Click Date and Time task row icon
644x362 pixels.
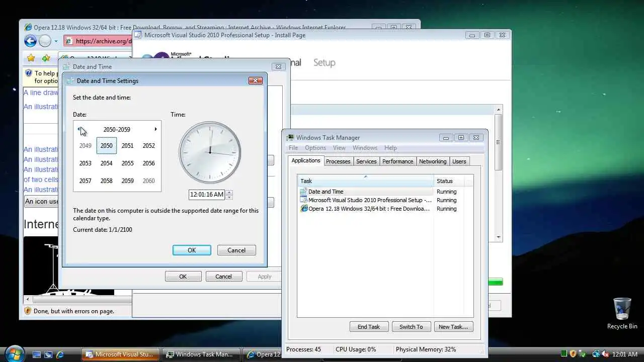click(303, 192)
